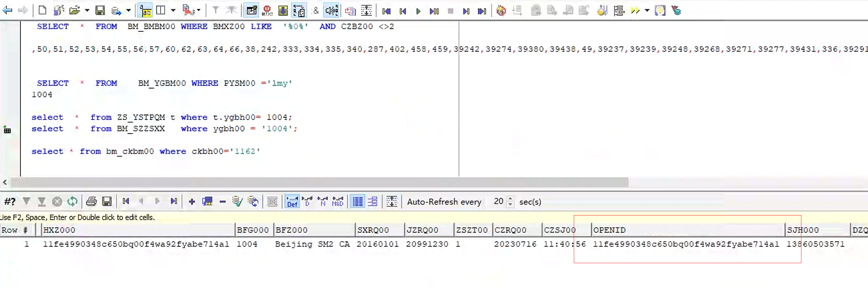Click the BM_YGBM00 query line
Screen dimensions: 868x288
[x=165, y=83]
